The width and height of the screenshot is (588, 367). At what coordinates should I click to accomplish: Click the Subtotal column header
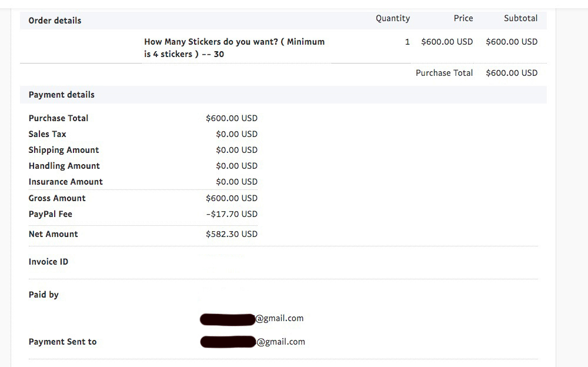pos(520,18)
